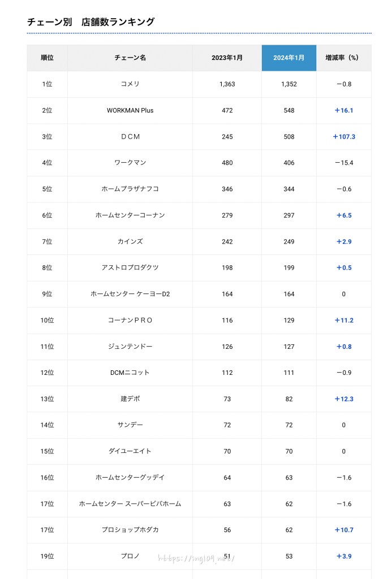Click the コーナンＰＲＯ chain name
The image size is (392, 579).
130,320
